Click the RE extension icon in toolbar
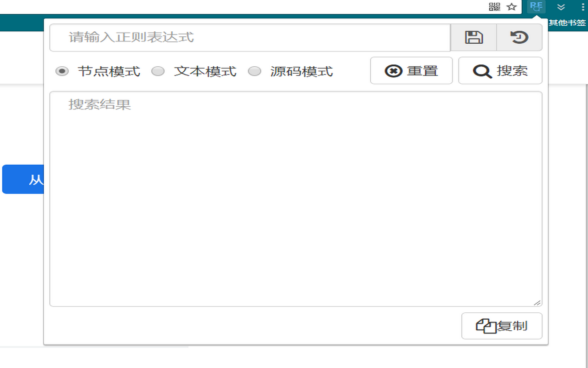This screenshot has height=368, width=588. [x=536, y=6]
